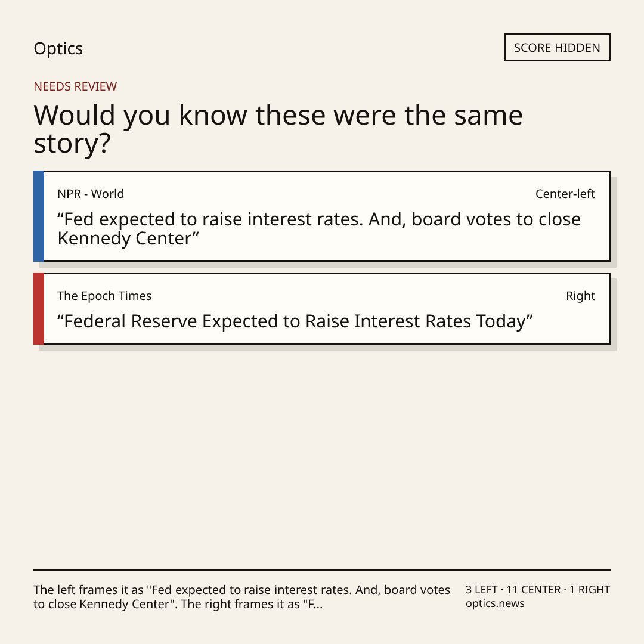Select the Center-left bias label
Screen dimensions: 644x644
(565, 194)
